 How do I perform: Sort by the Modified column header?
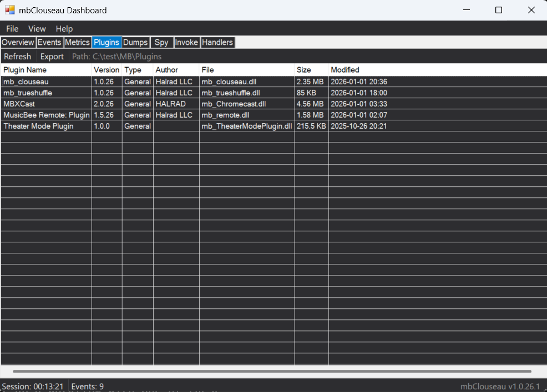[x=345, y=69]
